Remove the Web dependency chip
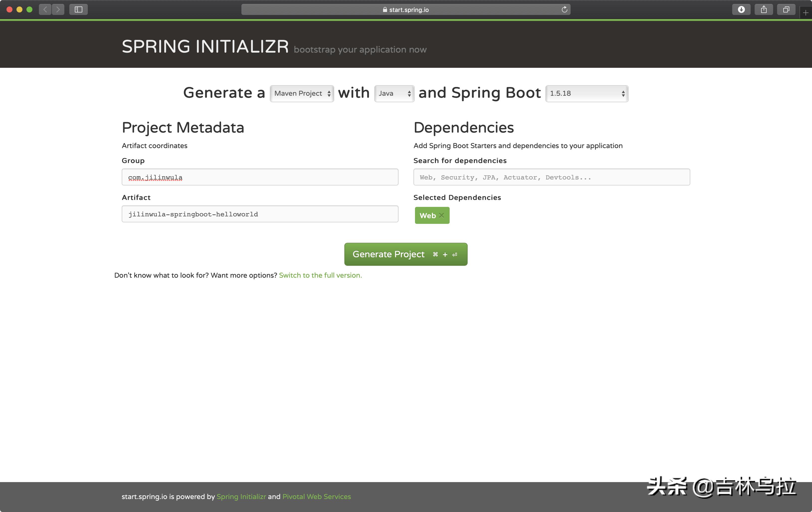Image resolution: width=812 pixels, height=512 pixels. 442,215
